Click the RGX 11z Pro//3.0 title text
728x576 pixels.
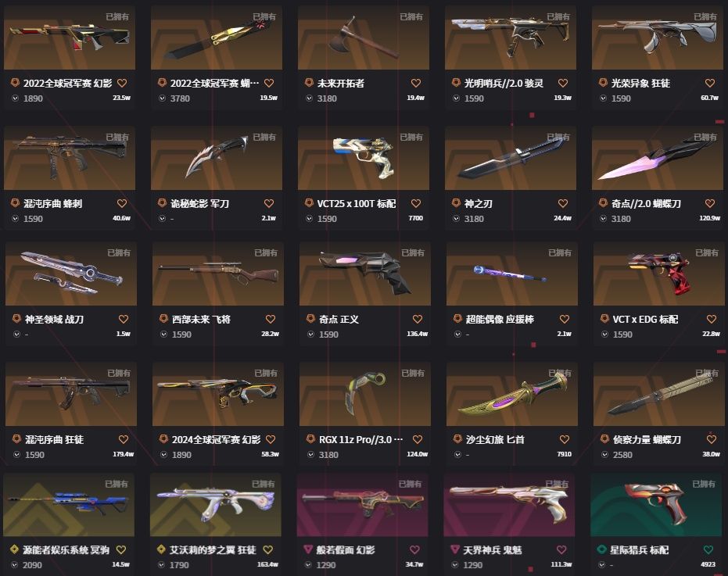pos(360,439)
